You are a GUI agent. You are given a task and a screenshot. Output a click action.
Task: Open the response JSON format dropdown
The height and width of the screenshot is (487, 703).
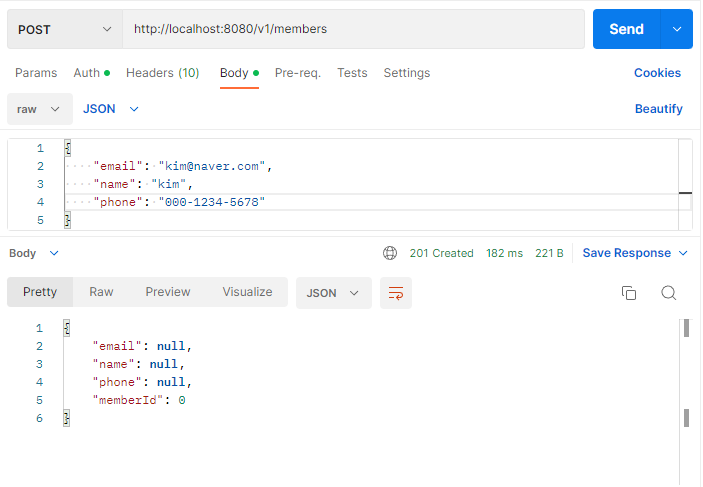[334, 293]
